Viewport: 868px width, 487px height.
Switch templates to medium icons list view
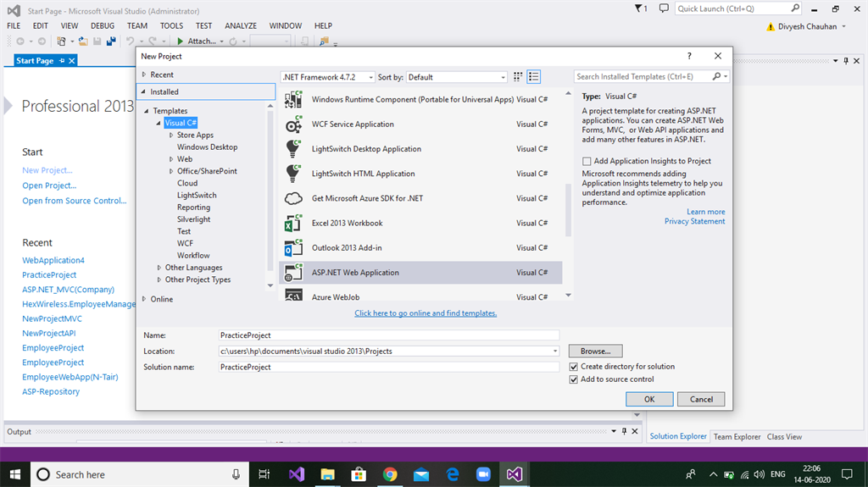point(534,77)
